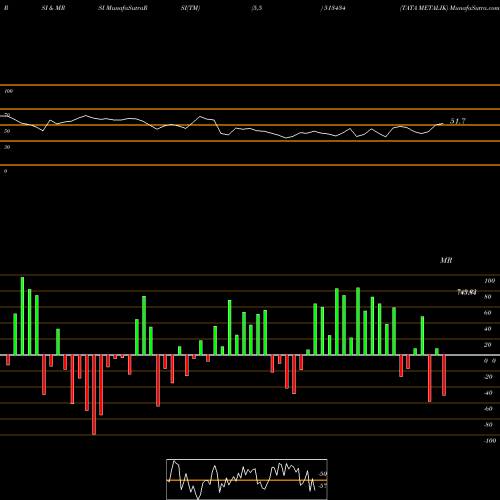
Task: Click the MR axis label 40
Action: (x=488, y=329)
